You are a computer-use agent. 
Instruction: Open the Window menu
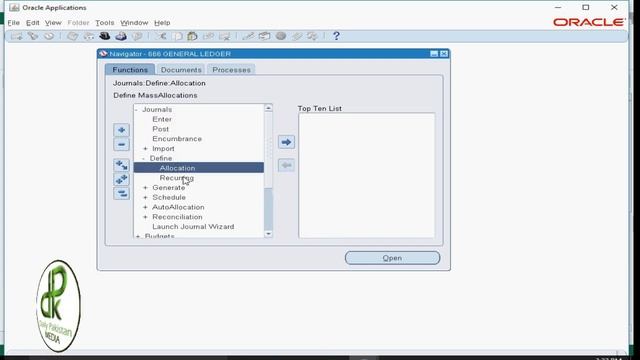coord(134,23)
